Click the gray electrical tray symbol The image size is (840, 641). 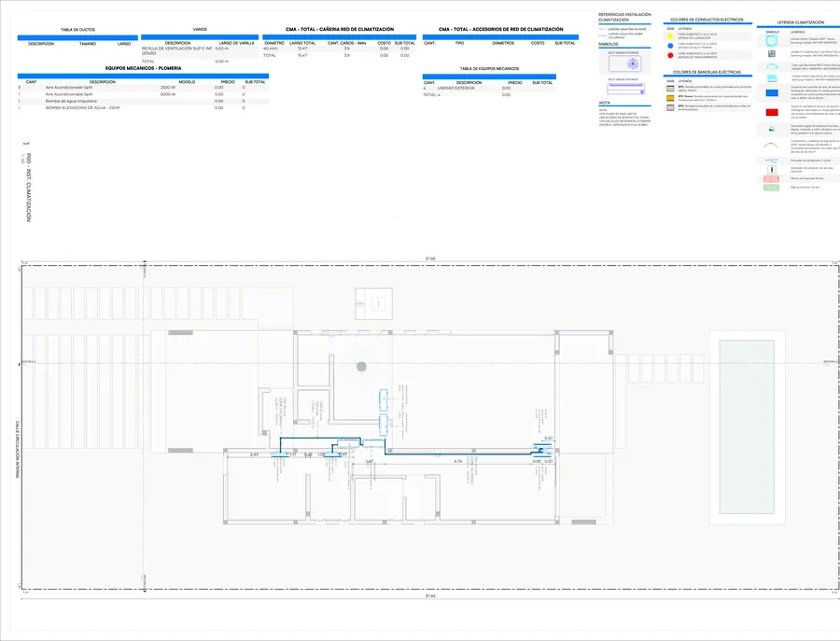670,89
